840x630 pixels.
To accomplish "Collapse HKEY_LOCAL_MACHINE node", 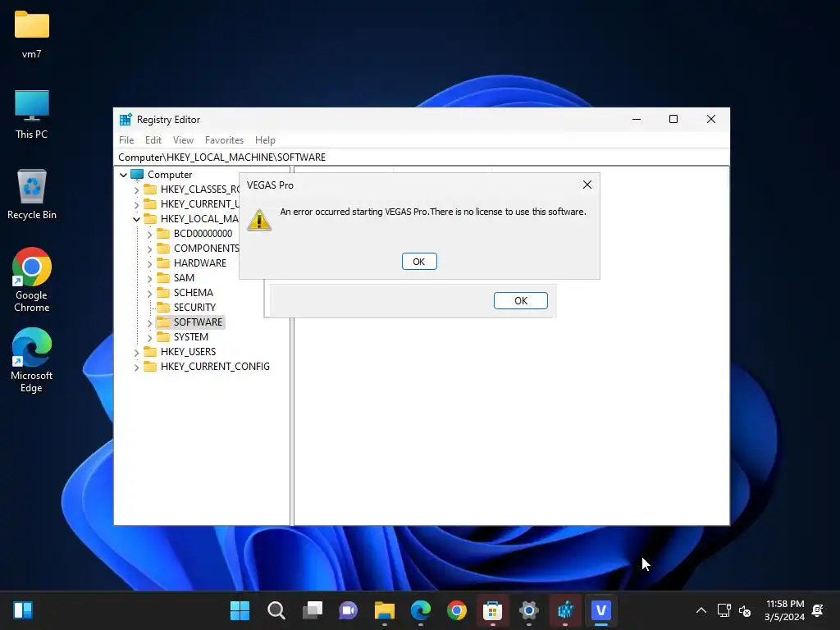I will (136, 219).
